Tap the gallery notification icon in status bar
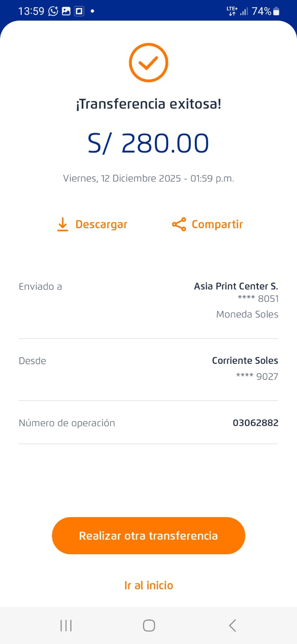The image size is (297, 644). click(x=66, y=11)
